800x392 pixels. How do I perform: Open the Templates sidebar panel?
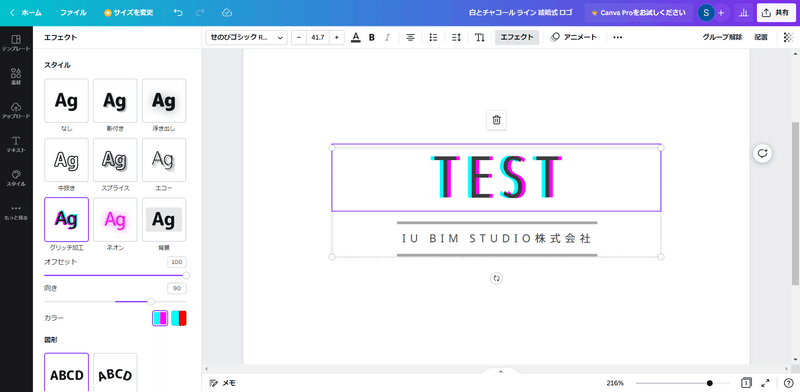coord(16,43)
